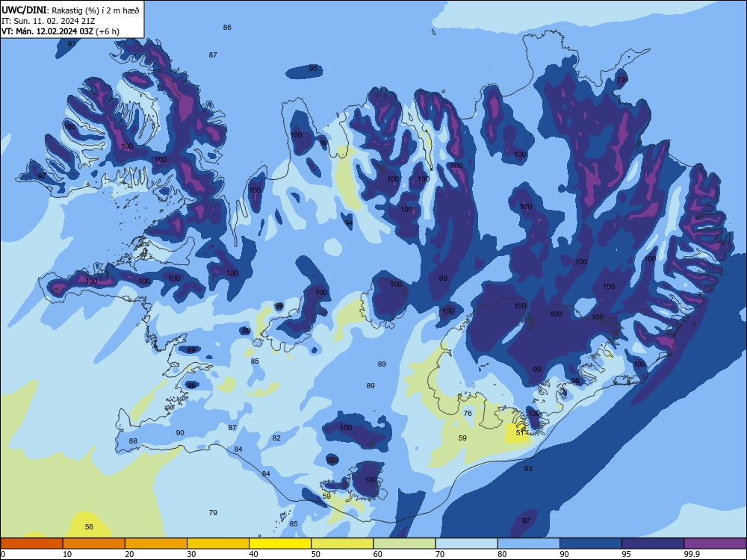Select the '91' humidity value label
This screenshot has width=747, height=560.
[x=72, y=43]
